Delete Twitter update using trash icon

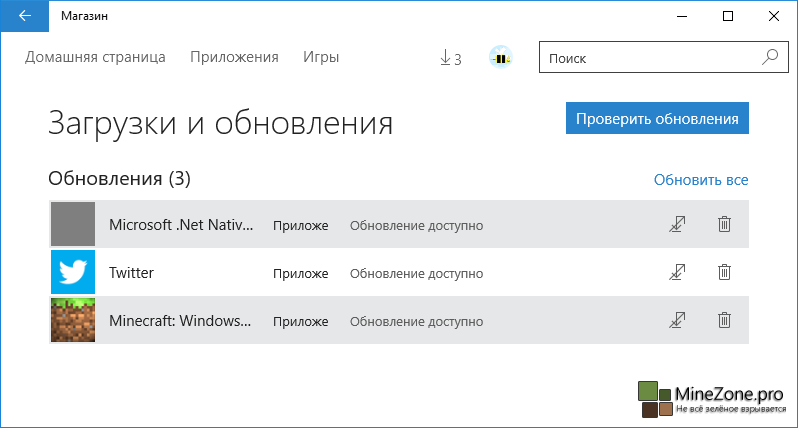click(x=724, y=272)
